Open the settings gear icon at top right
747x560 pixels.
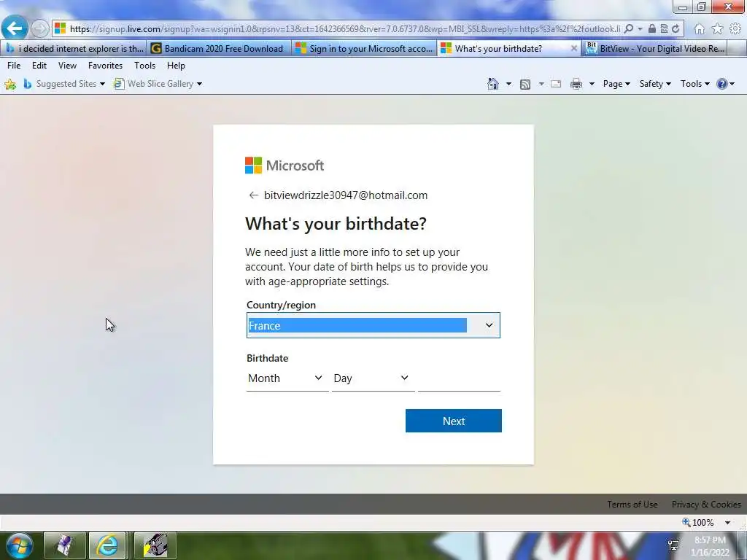tap(735, 29)
